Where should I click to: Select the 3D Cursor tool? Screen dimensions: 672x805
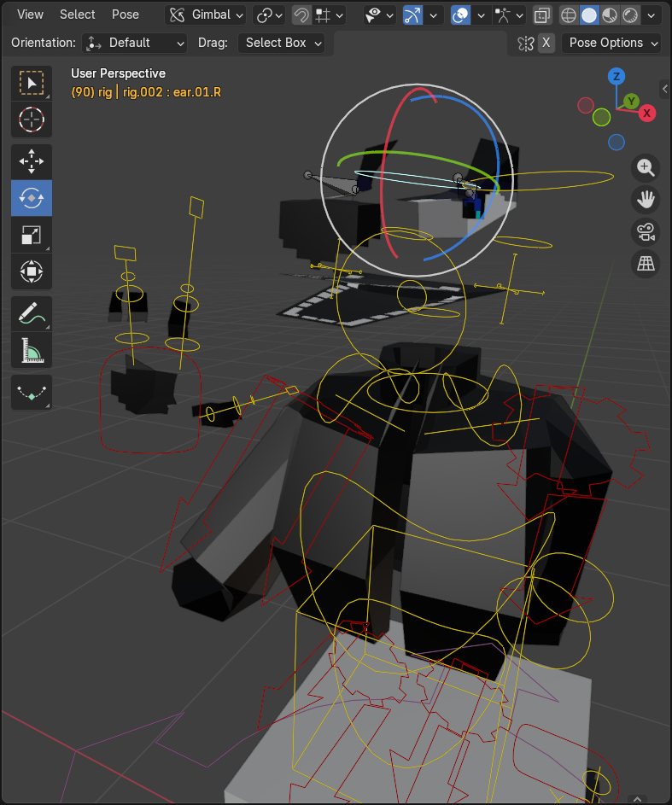click(x=32, y=120)
